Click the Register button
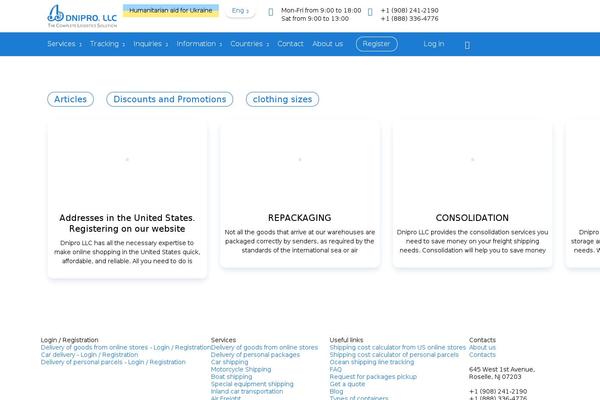The height and width of the screenshot is (400, 600). [x=377, y=44]
